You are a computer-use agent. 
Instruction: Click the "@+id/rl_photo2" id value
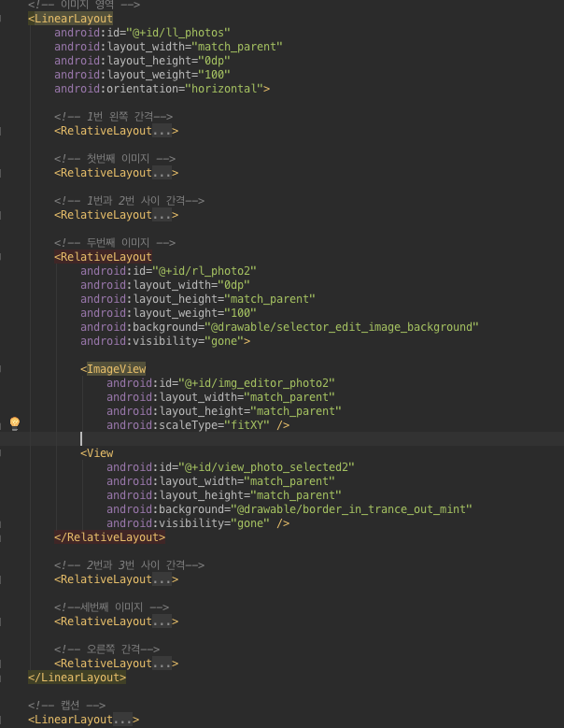coord(204,271)
